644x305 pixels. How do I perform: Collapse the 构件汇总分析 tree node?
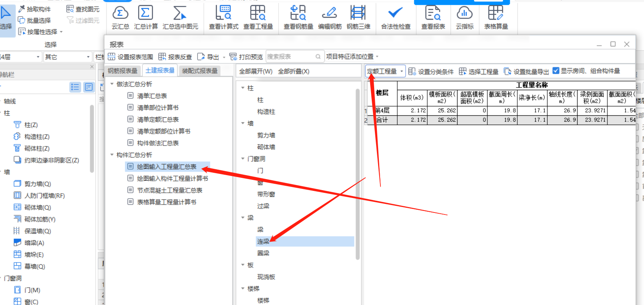coord(112,155)
